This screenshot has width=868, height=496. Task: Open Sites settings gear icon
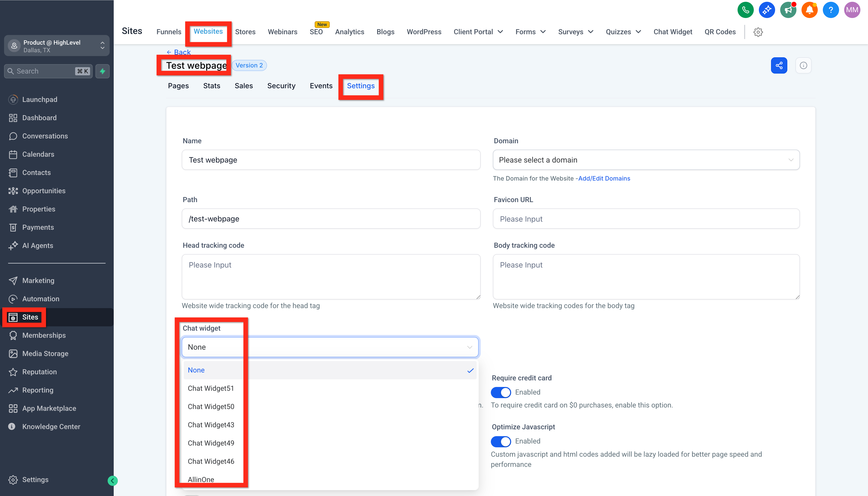pyautogui.click(x=758, y=32)
